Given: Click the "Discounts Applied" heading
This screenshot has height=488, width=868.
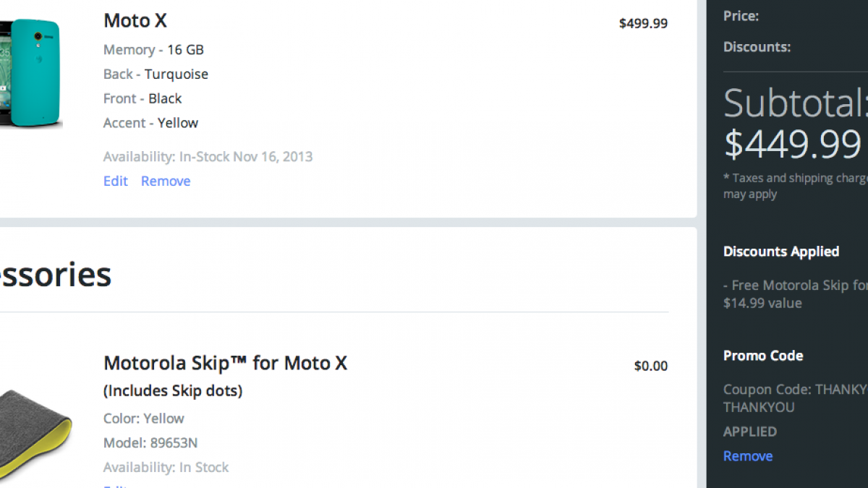Looking at the screenshot, I should (x=781, y=252).
